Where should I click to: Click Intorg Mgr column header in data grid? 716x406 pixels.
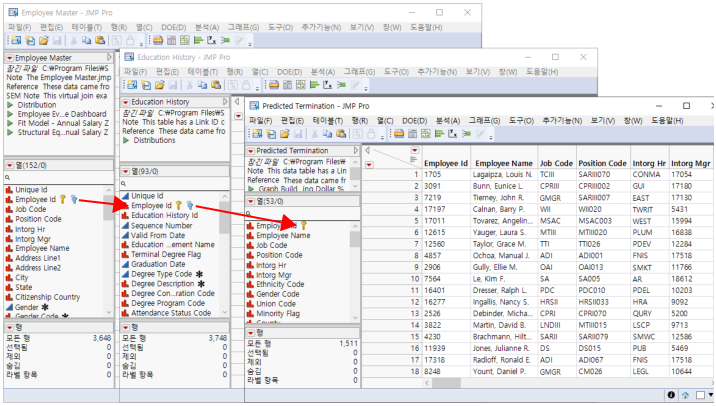tap(691, 163)
